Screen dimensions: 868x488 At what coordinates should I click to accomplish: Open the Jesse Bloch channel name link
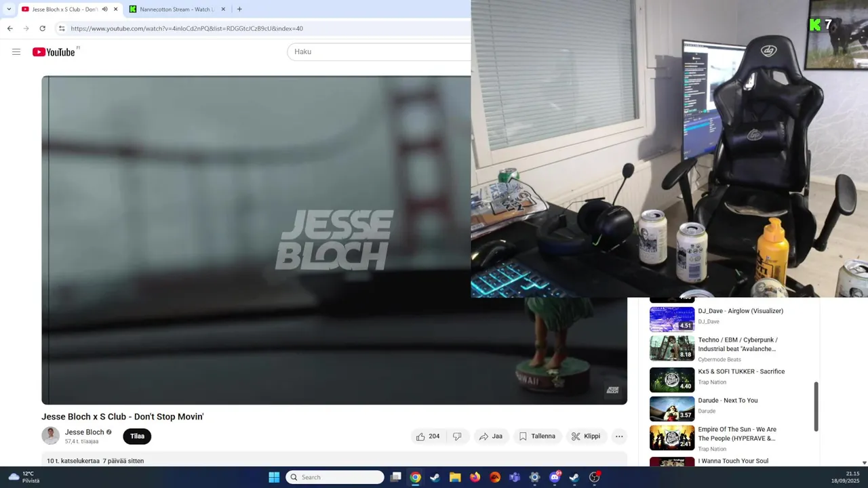[84, 432]
